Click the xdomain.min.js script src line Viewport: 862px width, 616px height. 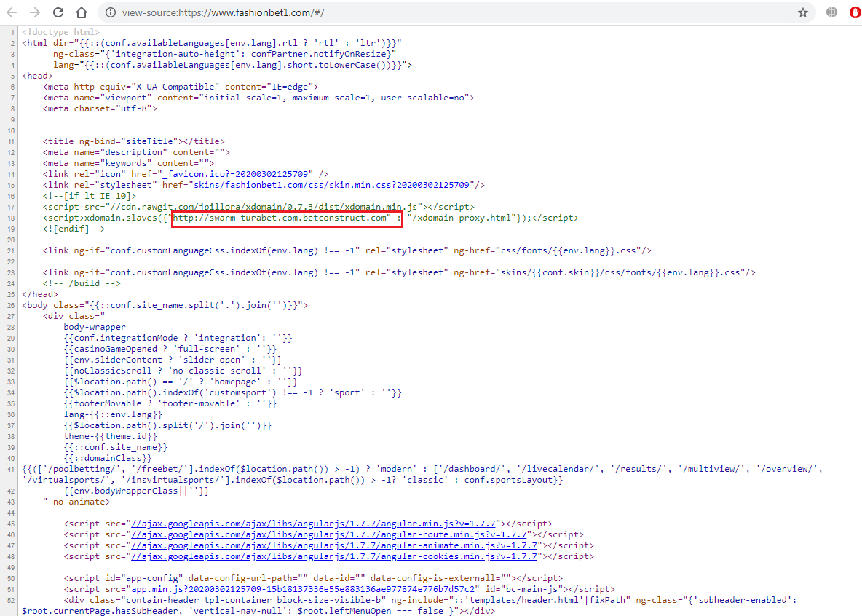click(x=258, y=207)
